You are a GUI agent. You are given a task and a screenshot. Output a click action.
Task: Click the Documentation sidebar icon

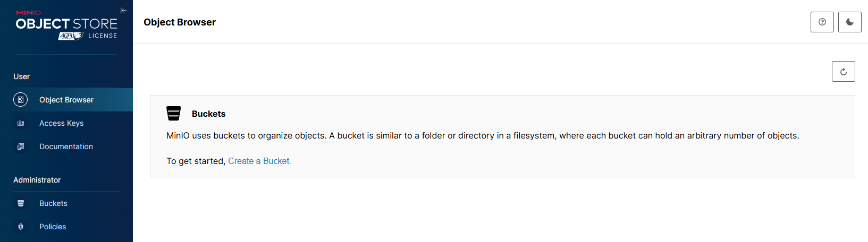coord(21,146)
